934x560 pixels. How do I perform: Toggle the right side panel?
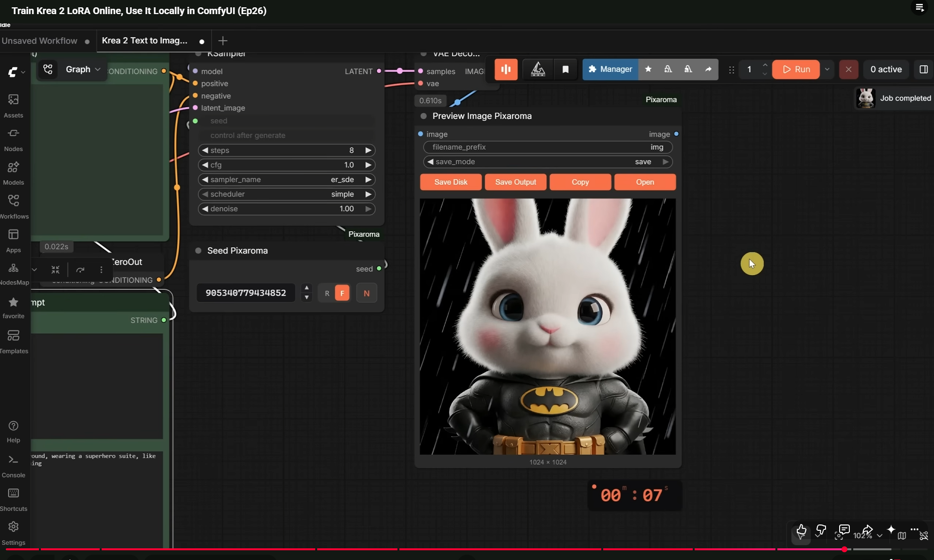923,69
